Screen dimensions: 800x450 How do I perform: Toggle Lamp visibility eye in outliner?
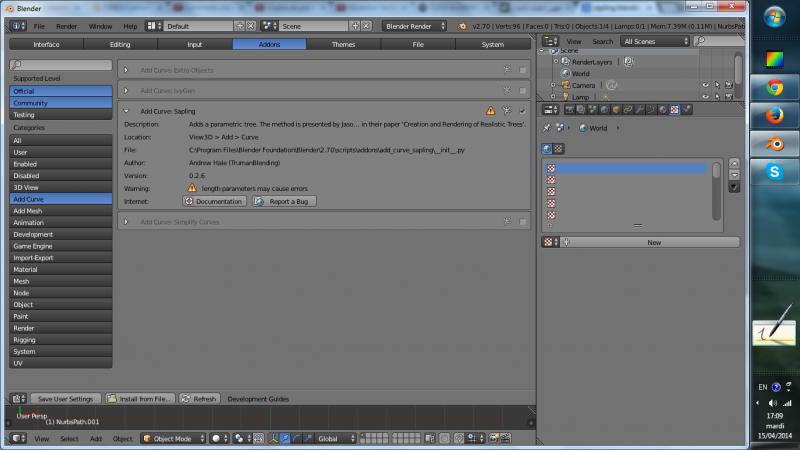[x=706, y=96]
